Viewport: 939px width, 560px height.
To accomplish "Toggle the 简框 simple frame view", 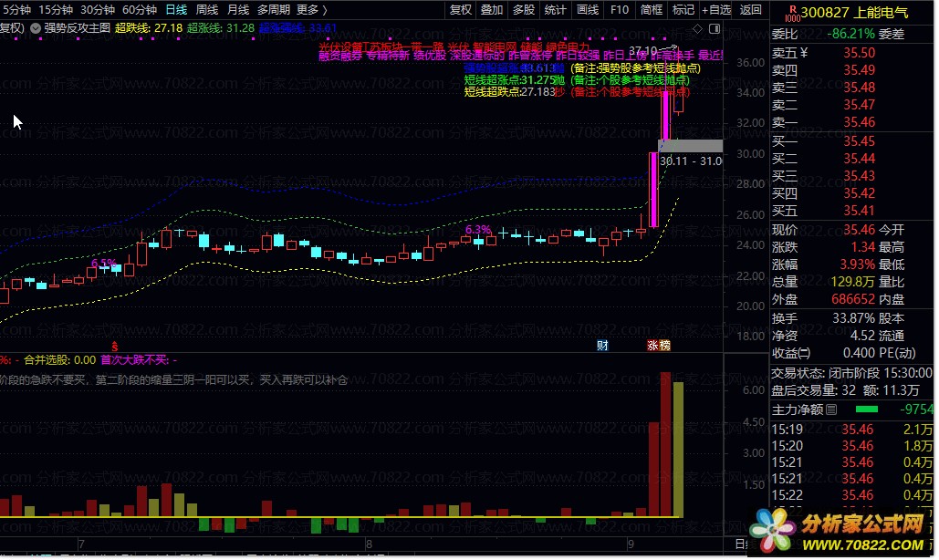I will [651, 9].
